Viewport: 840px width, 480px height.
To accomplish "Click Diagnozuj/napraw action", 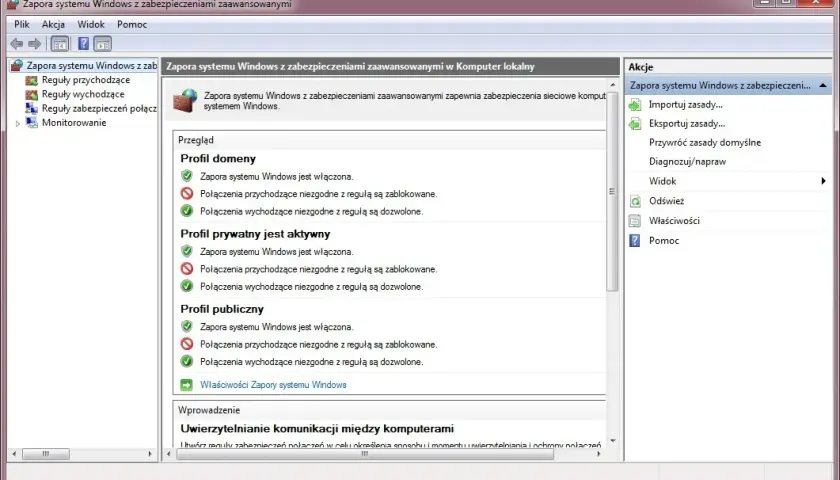I will [x=687, y=161].
